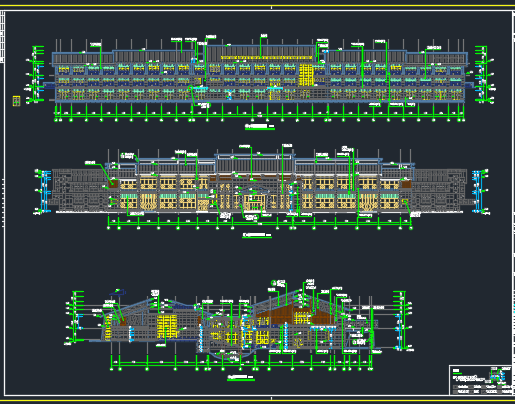Click the yellow grid window in the top elevation center

point(306,75)
